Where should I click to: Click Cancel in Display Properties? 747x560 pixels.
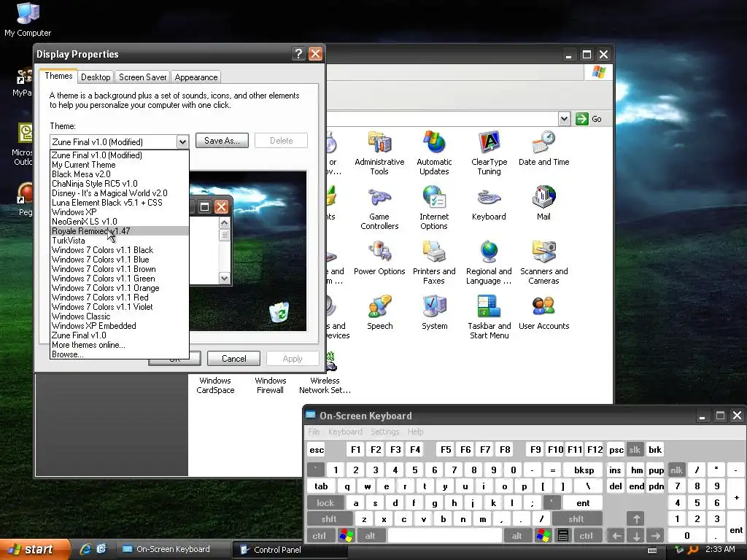click(x=234, y=359)
